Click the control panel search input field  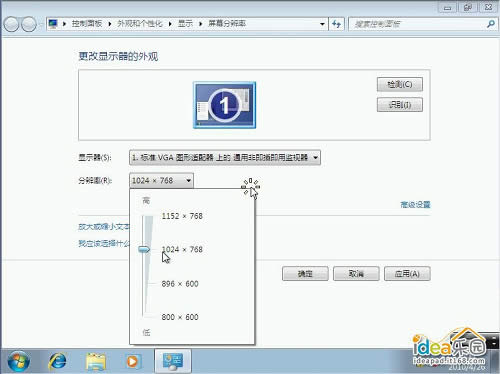pyautogui.click(x=418, y=24)
